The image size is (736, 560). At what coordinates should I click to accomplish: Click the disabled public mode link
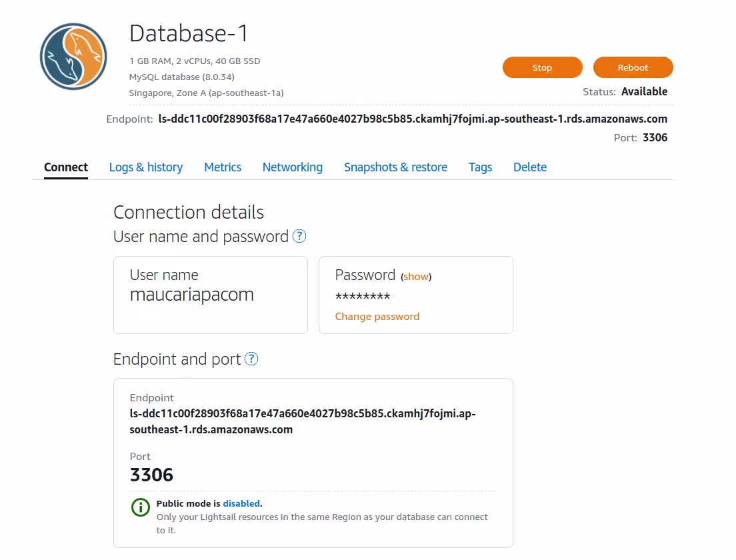click(241, 503)
